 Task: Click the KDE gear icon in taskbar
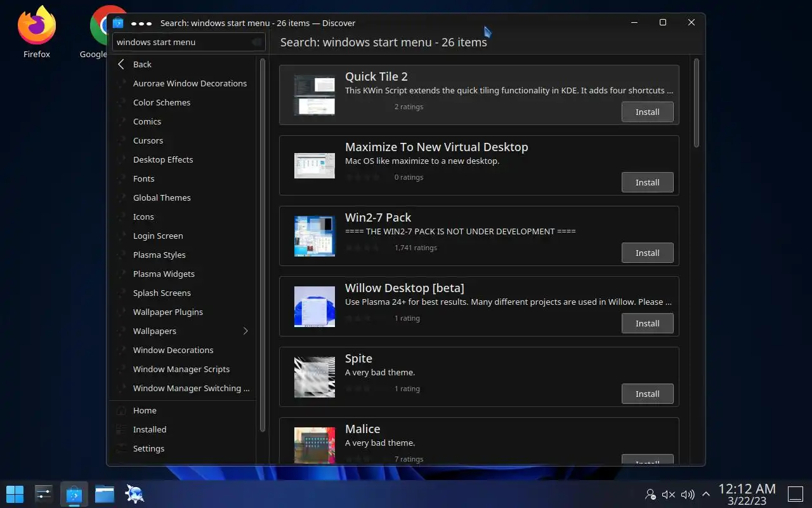click(134, 493)
